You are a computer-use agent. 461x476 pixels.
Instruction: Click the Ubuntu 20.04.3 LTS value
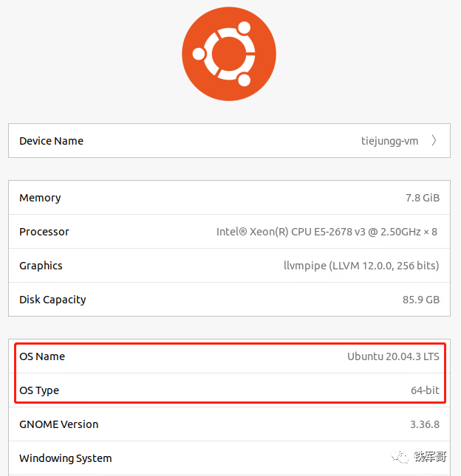393,356
